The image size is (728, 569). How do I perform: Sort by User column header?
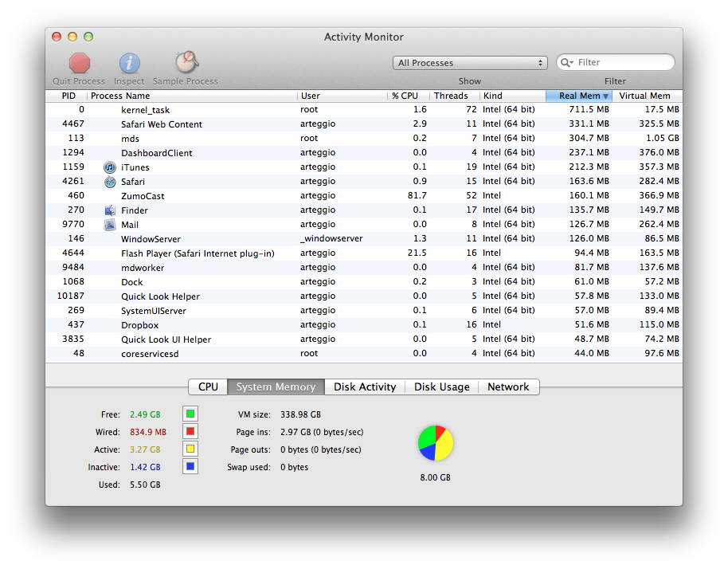tap(342, 96)
